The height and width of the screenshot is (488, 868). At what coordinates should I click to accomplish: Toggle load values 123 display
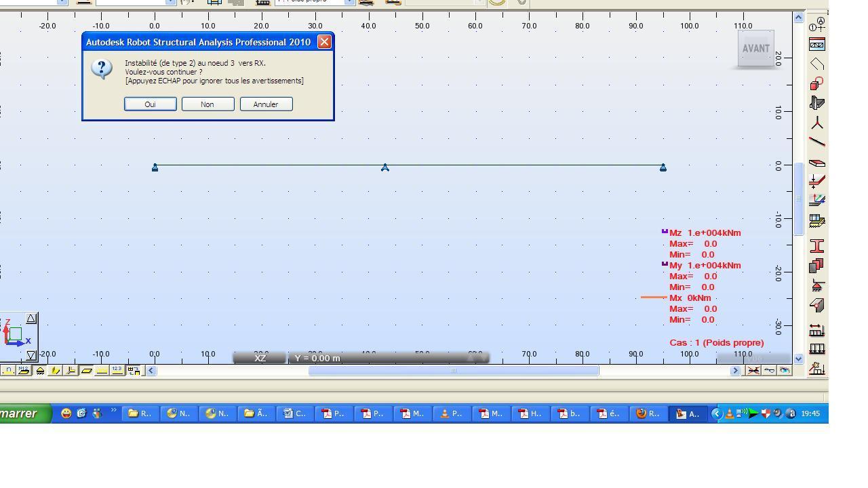click(117, 370)
